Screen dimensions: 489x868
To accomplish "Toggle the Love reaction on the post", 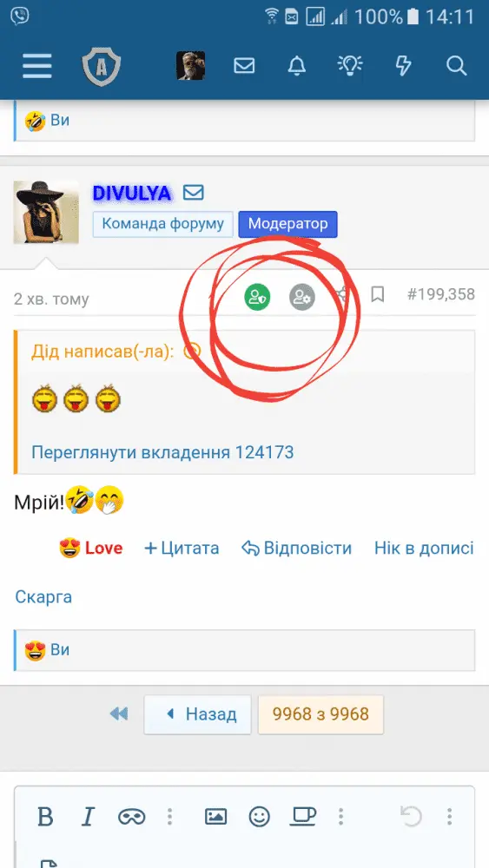I will pos(91,549).
